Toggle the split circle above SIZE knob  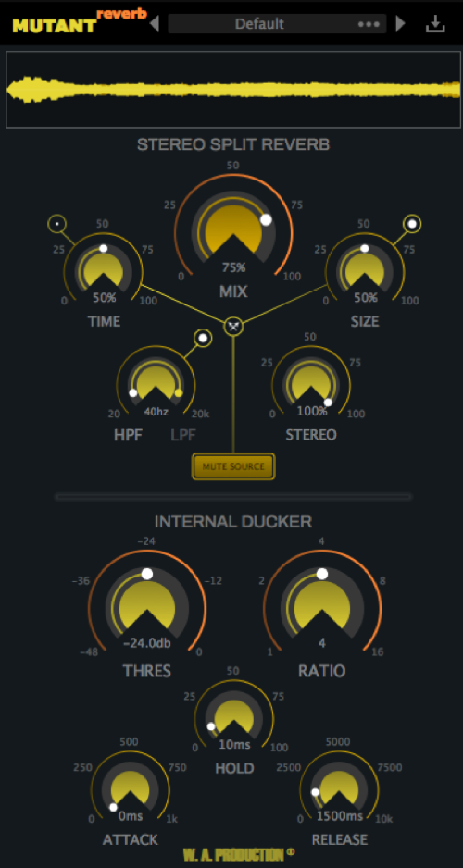click(x=412, y=224)
